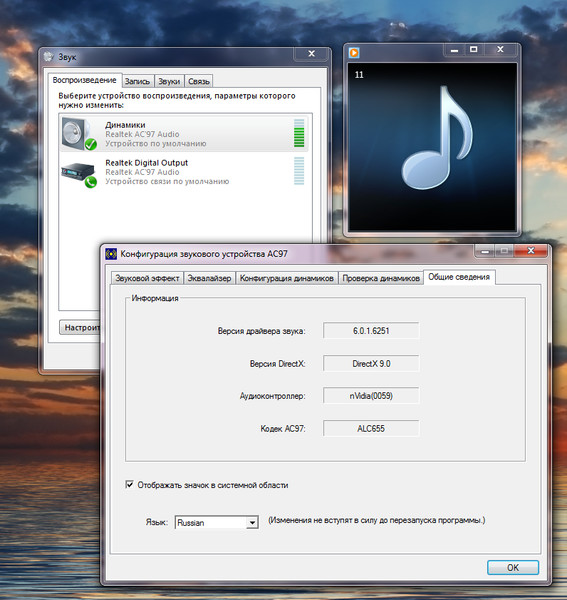Open the Звуки tab
Viewport: 567px width, 600px height.
[x=169, y=81]
